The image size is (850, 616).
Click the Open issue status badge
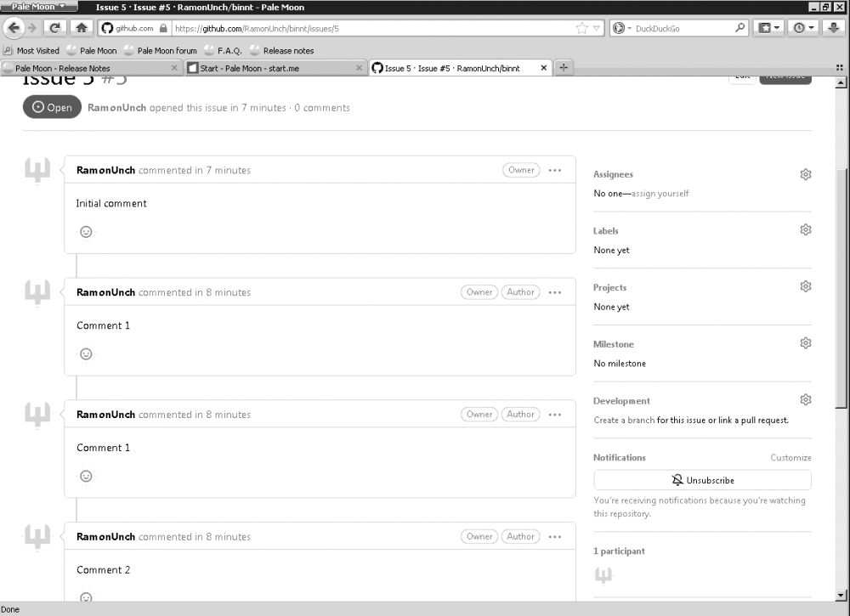(52, 107)
